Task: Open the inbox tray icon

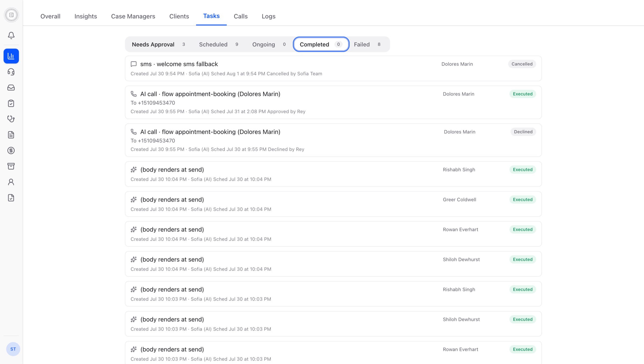Action: click(11, 88)
